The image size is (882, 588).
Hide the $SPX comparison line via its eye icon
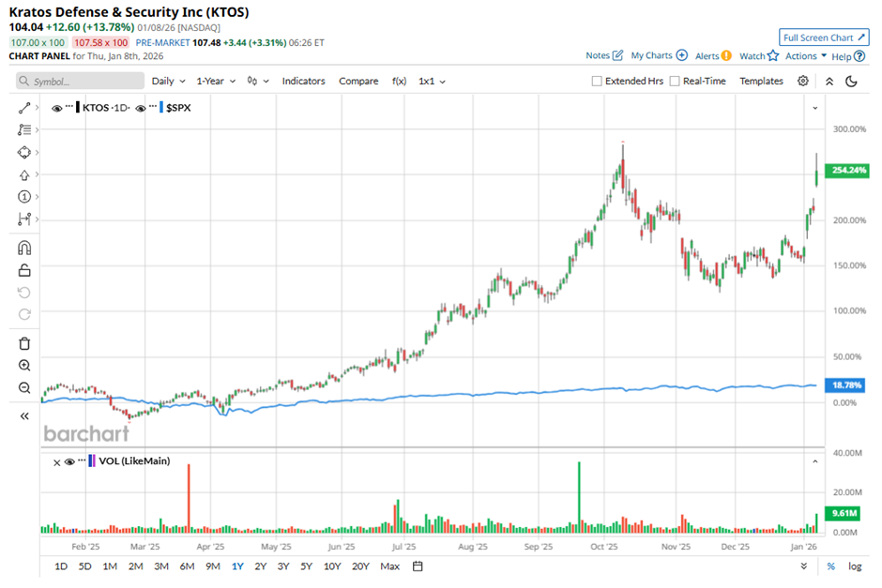[x=141, y=109]
